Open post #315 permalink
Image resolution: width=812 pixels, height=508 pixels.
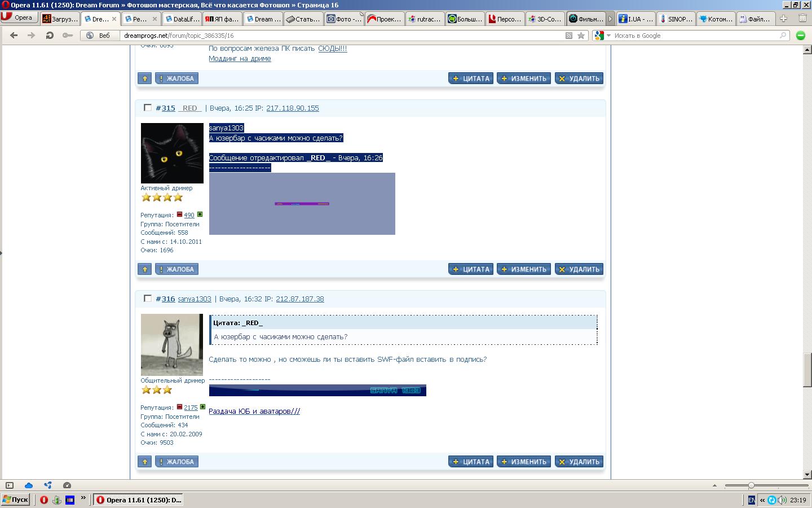point(165,108)
